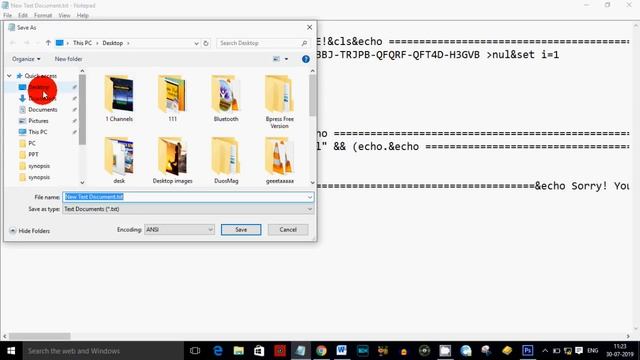The height and width of the screenshot is (360, 640).
Task: Click the change view icon
Action: pos(276,59)
